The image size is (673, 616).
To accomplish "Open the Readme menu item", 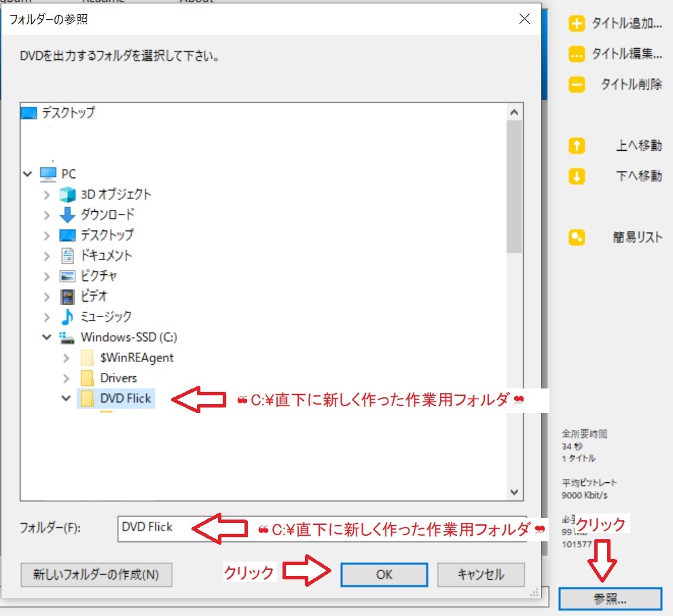I will [x=103, y=3].
